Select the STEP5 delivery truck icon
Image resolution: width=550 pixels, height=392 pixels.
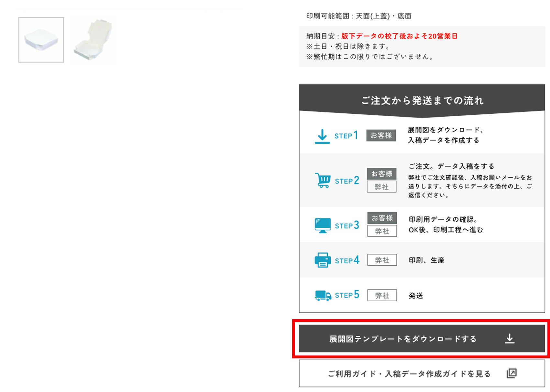322,295
